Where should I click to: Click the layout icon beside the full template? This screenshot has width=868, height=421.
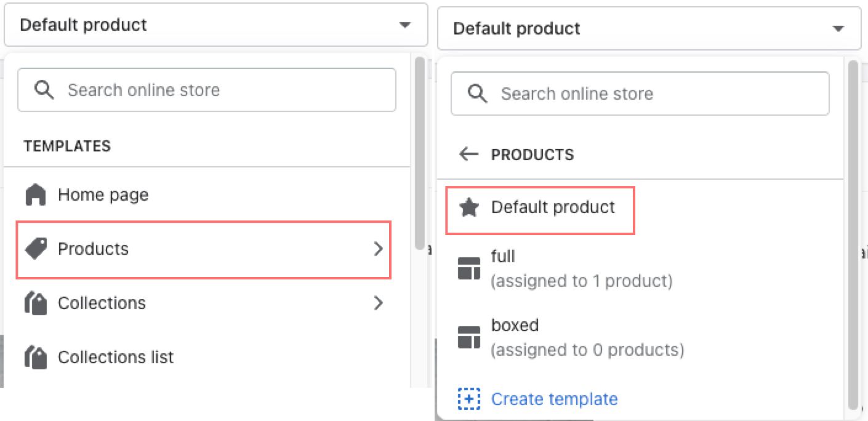click(x=469, y=268)
